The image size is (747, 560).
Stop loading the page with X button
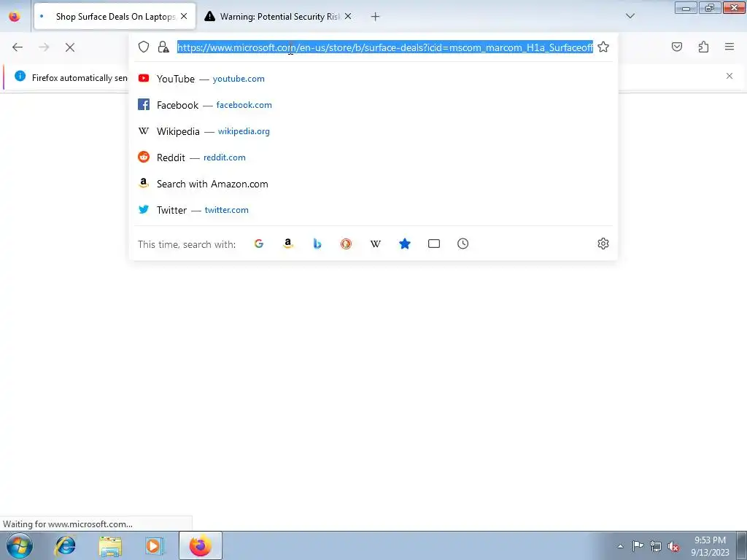tap(70, 47)
